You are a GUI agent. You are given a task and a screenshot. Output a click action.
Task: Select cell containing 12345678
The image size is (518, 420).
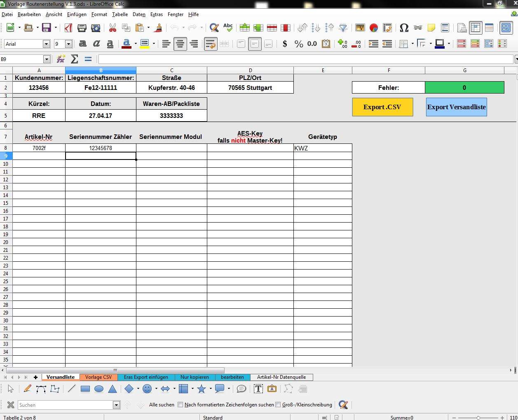tap(101, 148)
